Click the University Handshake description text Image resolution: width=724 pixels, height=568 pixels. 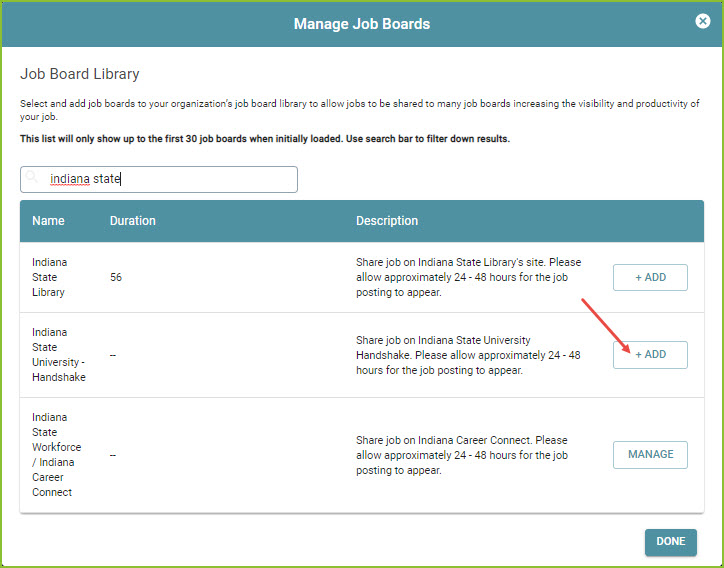tap(468, 355)
